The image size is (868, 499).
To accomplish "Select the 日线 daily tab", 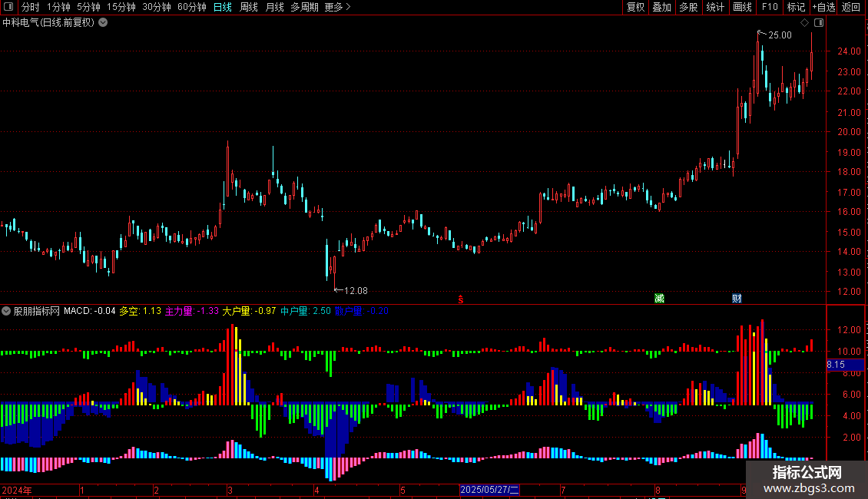I will point(223,7).
